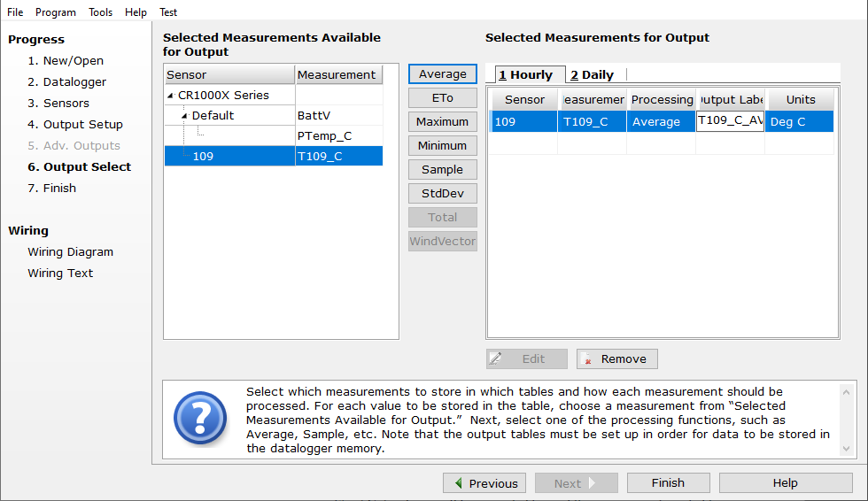The image size is (868, 501).
Task: Open the Tools menu
Action: click(x=100, y=12)
